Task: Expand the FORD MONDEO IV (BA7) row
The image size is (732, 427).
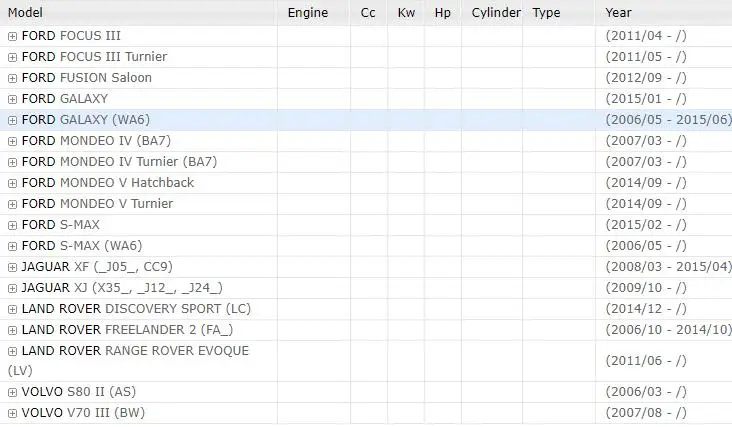Action: point(13,141)
